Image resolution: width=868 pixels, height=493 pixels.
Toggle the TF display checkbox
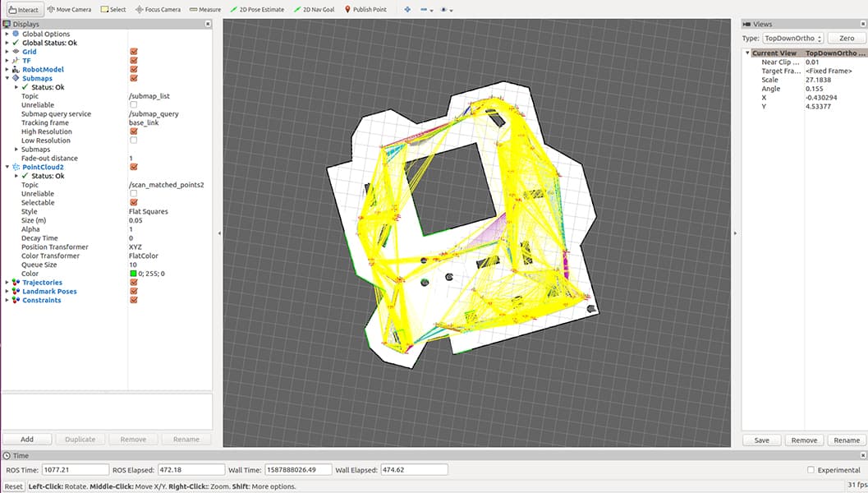(x=133, y=60)
